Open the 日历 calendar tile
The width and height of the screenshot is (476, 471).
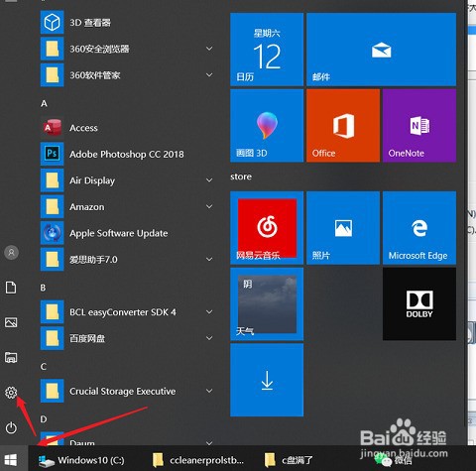click(x=267, y=50)
